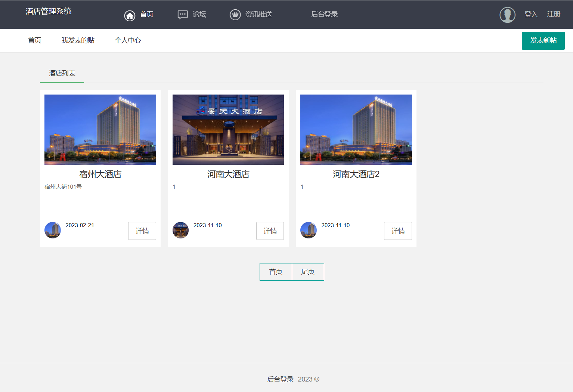Click the crown icon for news push

click(235, 15)
